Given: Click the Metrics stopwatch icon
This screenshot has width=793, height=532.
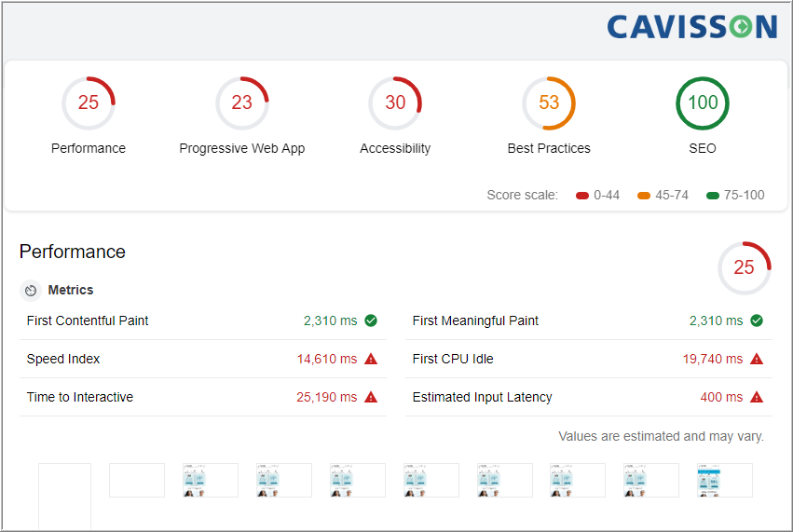Looking at the screenshot, I should [31, 291].
